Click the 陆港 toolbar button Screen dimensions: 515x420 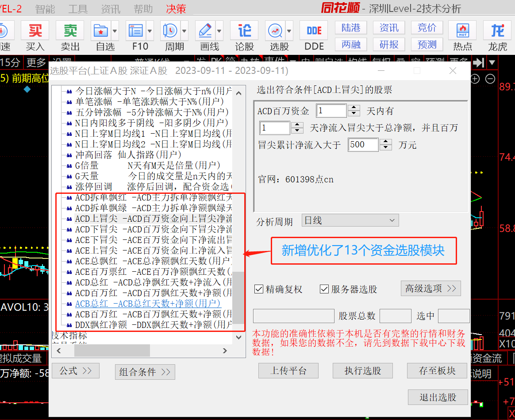351,27
